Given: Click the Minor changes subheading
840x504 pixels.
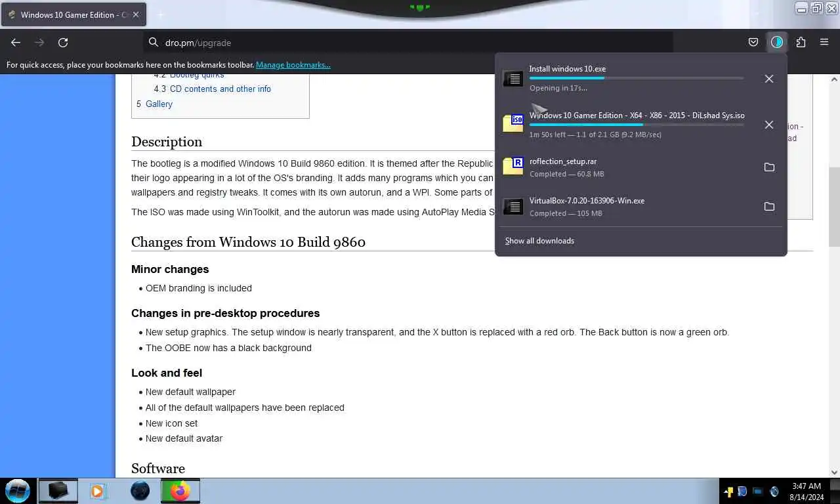Looking at the screenshot, I should coord(170,269).
